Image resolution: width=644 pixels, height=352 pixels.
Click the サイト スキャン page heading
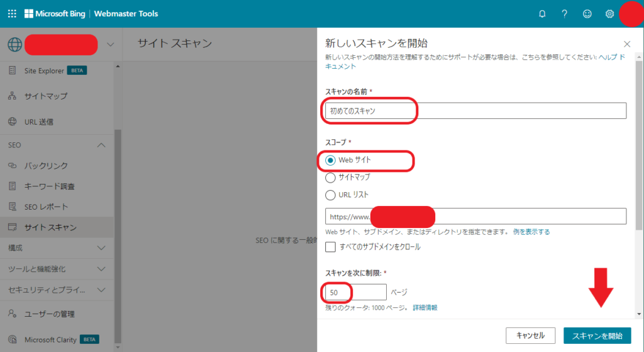[x=175, y=43]
